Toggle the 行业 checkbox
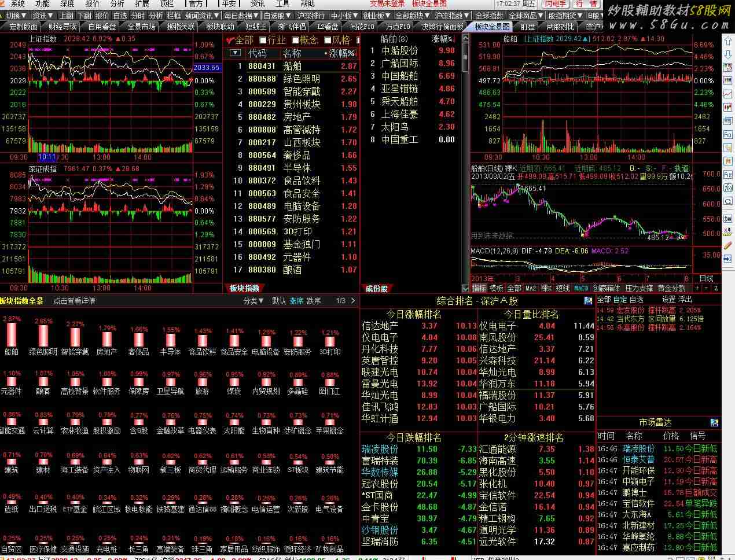 [x=263, y=40]
